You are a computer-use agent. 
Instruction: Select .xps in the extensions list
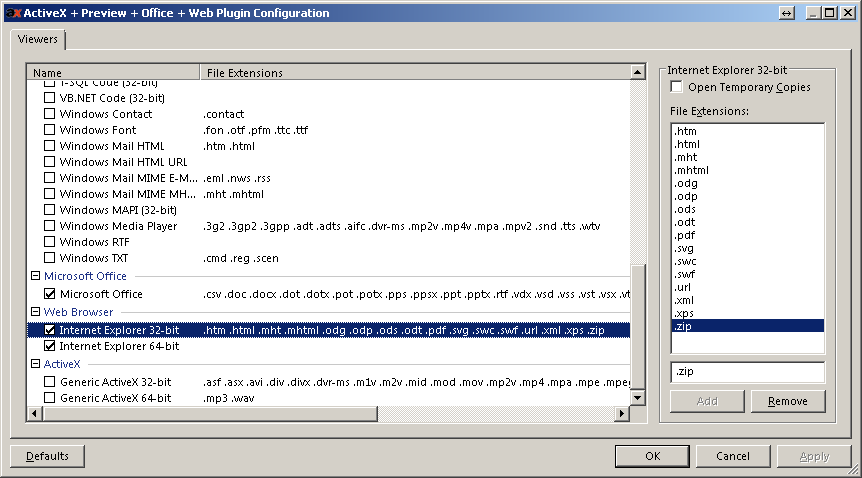point(748,313)
